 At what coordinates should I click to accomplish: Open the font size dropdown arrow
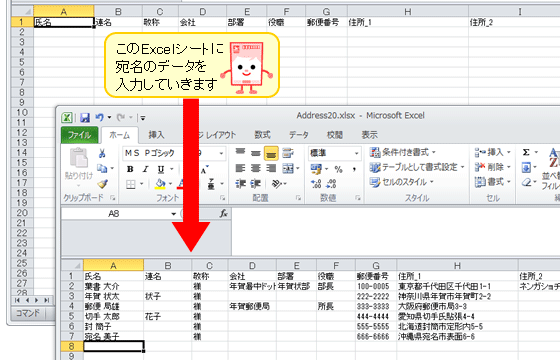[x=221, y=154]
